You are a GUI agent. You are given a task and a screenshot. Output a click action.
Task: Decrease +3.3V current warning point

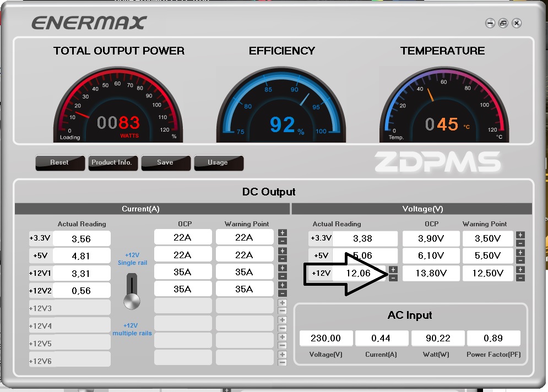point(283,241)
